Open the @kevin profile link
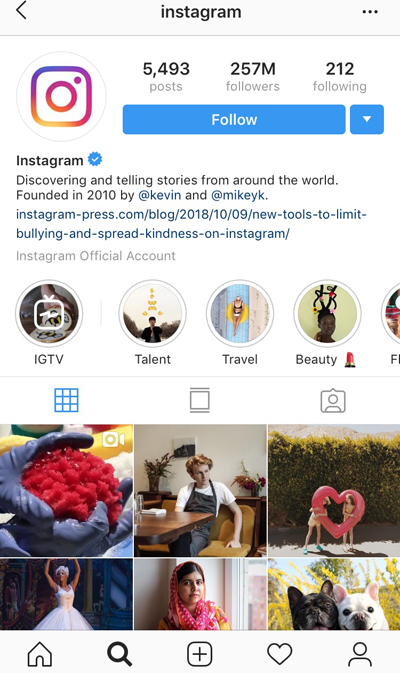Screen dimensions: 400x673 point(159,195)
